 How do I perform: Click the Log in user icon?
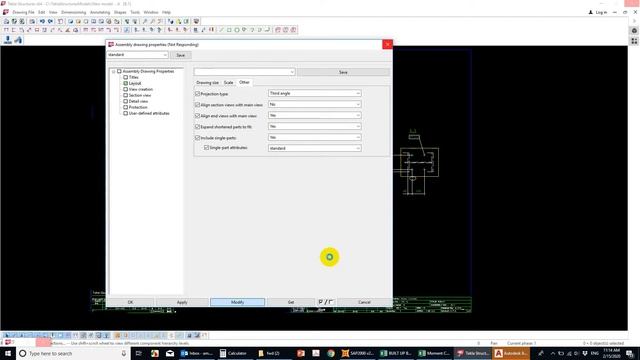590,12
